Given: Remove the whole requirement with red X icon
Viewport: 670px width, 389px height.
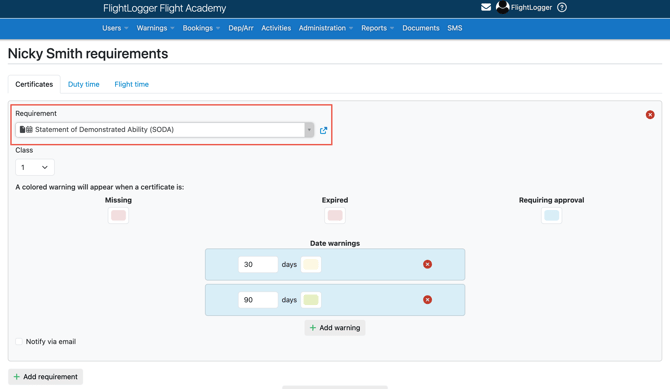Looking at the screenshot, I should tap(650, 115).
